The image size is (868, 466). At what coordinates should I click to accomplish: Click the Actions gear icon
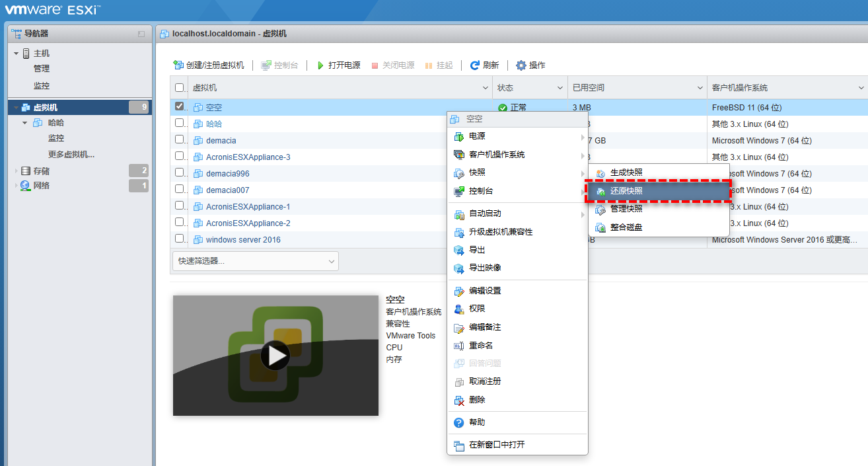pyautogui.click(x=521, y=65)
